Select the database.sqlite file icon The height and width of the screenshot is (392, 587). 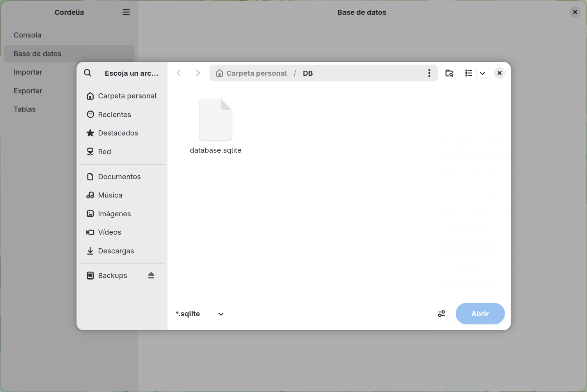(x=215, y=119)
